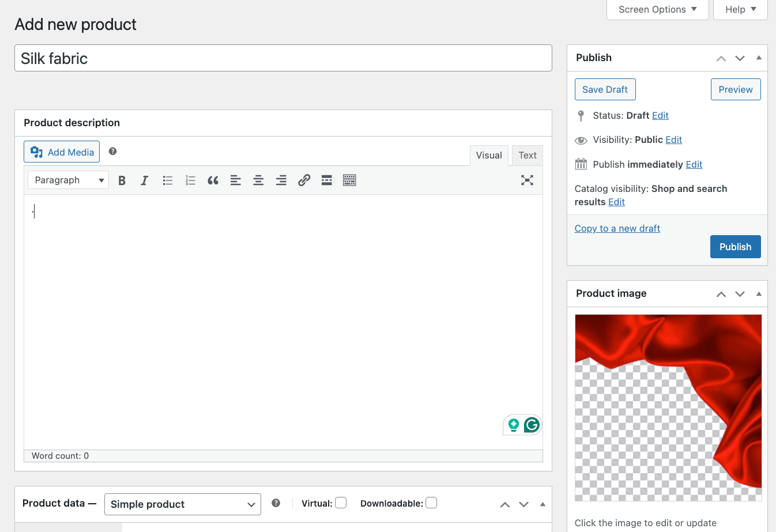Click the Preview button

pos(736,89)
